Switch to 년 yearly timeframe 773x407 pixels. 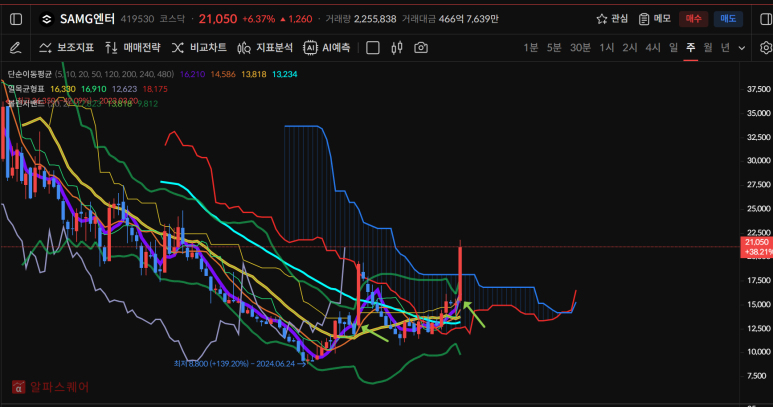tap(725, 48)
